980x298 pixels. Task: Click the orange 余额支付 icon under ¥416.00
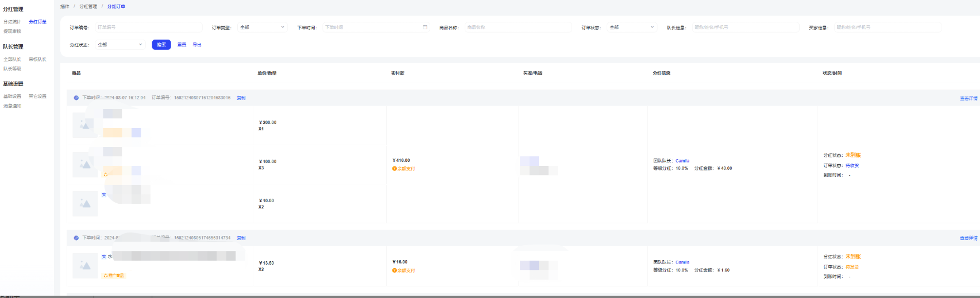[x=395, y=169]
